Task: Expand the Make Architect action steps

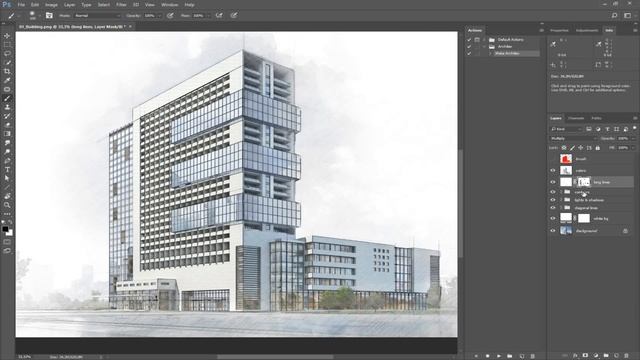Action: point(490,53)
